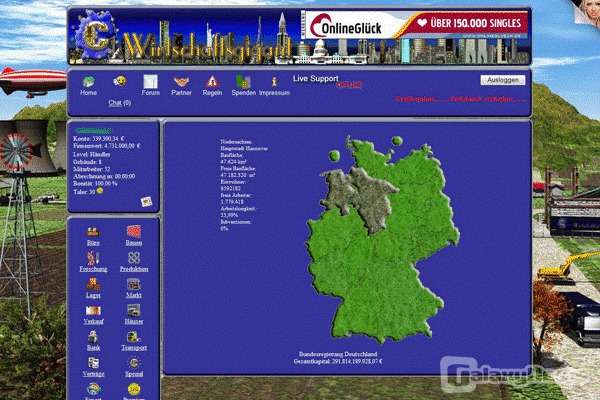Click the Impressum text label
The image size is (600, 400).
274,93
